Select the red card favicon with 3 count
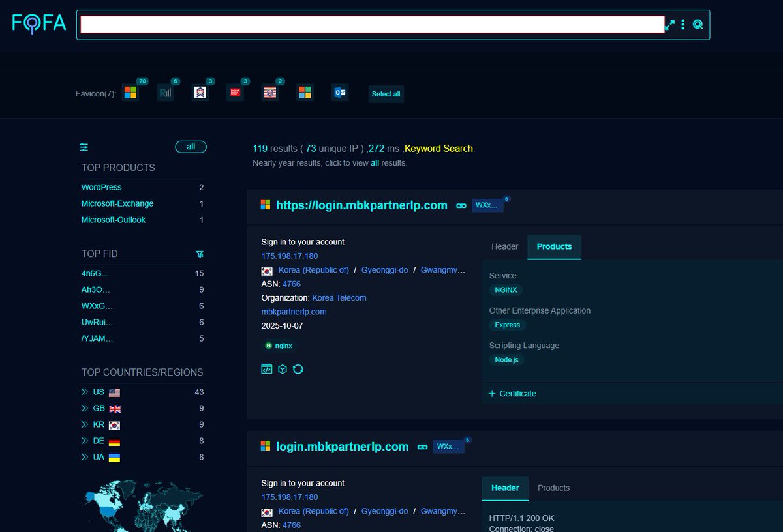The width and height of the screenshot is (783, 532). [x=235, y=93]
